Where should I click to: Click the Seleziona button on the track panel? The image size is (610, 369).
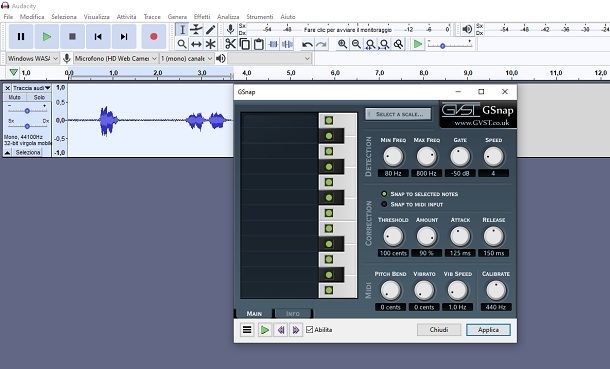[x=28, y=152]
